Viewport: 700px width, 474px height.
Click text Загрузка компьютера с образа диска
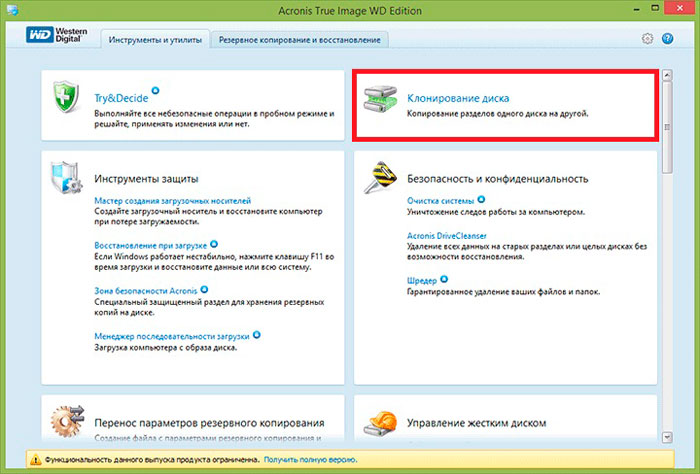(x=166, y=348)
